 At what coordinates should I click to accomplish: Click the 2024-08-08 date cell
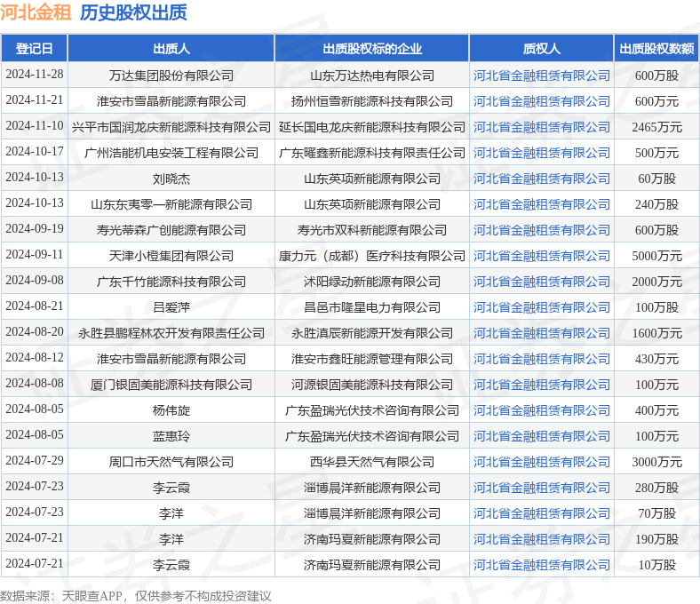(35, 383)
